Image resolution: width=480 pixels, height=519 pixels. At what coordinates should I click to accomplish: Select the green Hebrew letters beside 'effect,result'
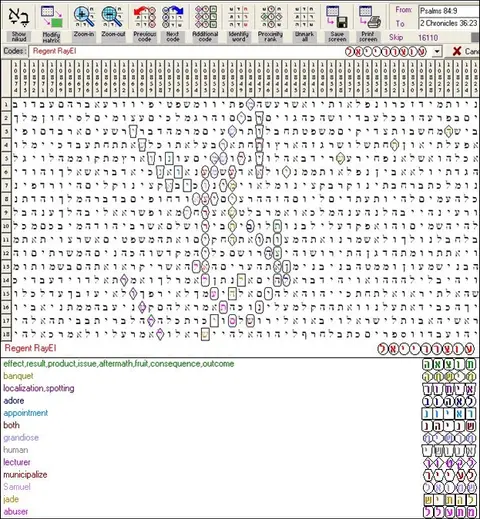pyautogui.click(x=449, y=364)
